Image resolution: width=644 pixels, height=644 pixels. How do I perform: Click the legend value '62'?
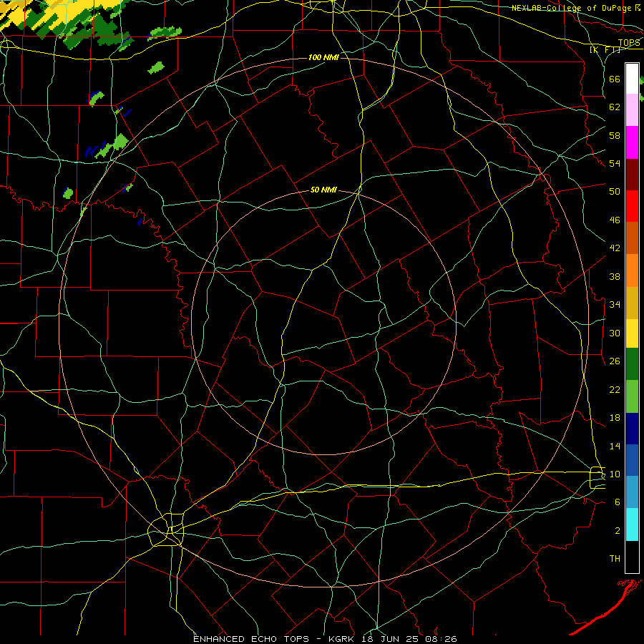point(615,107)
